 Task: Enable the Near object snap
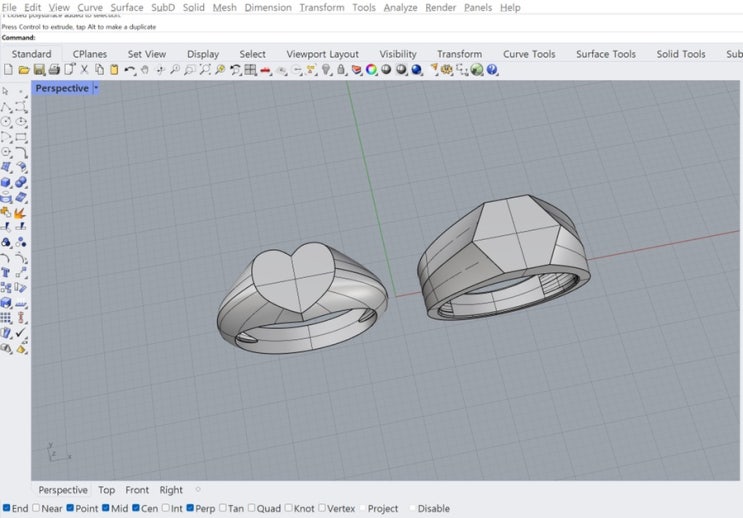[38, 508]
